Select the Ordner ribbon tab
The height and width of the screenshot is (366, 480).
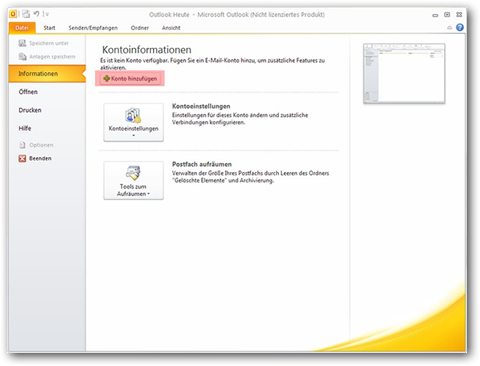coord(140,28)
